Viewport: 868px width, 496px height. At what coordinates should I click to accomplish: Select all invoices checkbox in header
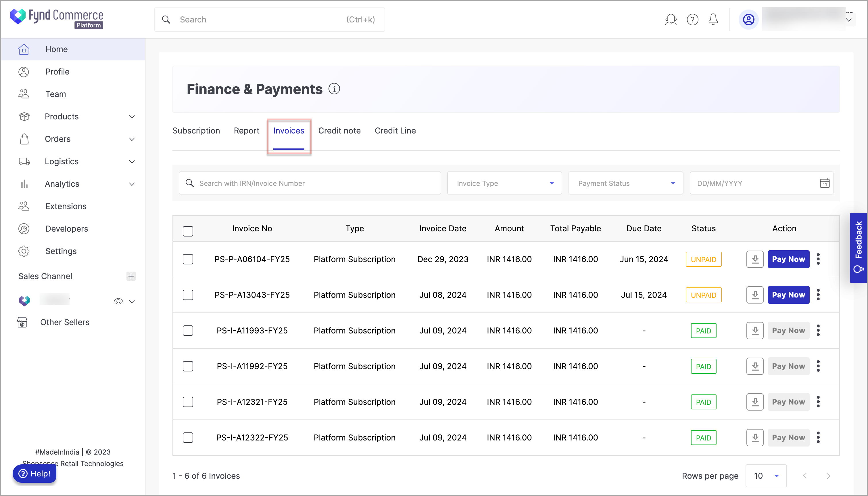(188, 231)
